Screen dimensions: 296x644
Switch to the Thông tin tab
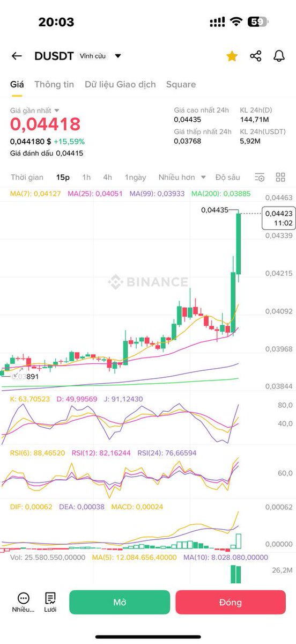pos(54,84)
